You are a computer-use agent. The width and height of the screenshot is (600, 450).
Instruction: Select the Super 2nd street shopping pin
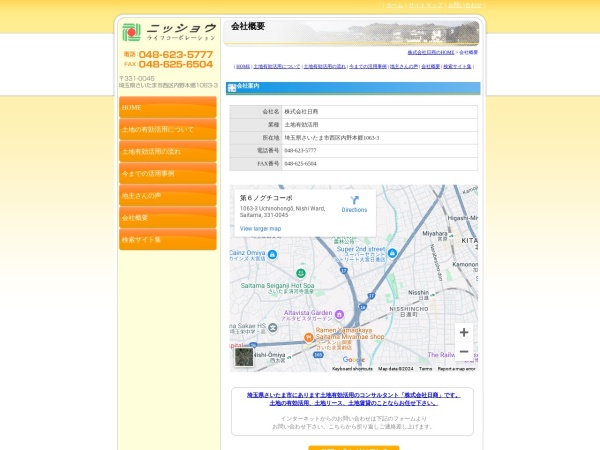tap(392, 253)
